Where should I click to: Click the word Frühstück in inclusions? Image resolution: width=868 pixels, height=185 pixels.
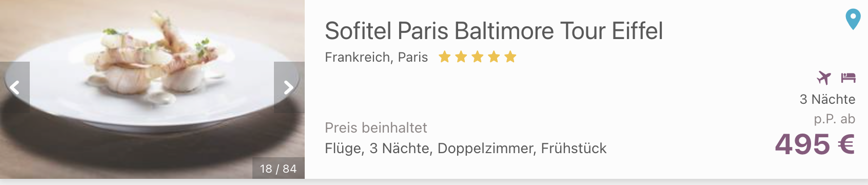click(574, 149)
